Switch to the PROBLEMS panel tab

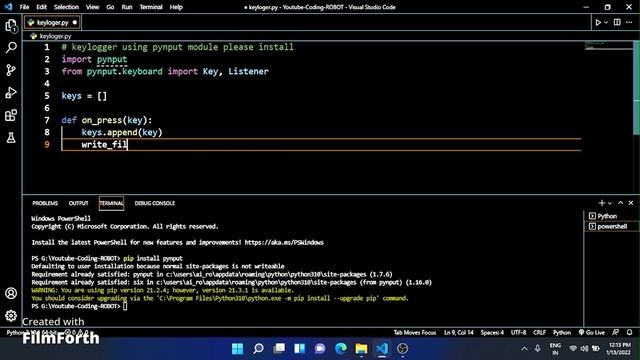tap(45, 203)
